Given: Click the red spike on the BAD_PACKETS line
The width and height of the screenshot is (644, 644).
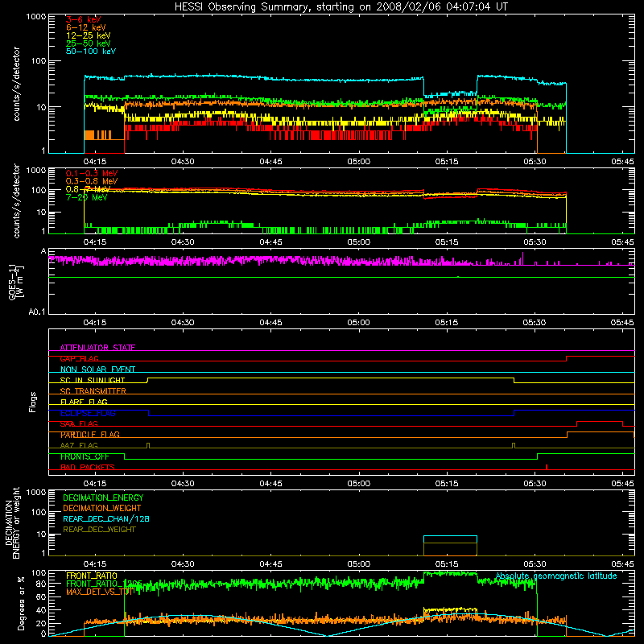Looking at the screenshot, I should click(547, 467).
